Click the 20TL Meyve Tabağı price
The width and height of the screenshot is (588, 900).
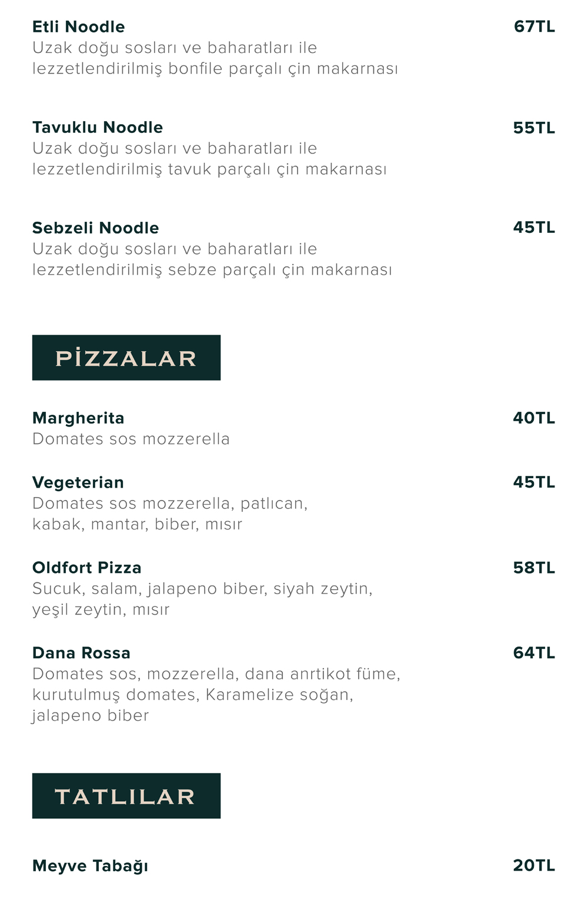534,866
